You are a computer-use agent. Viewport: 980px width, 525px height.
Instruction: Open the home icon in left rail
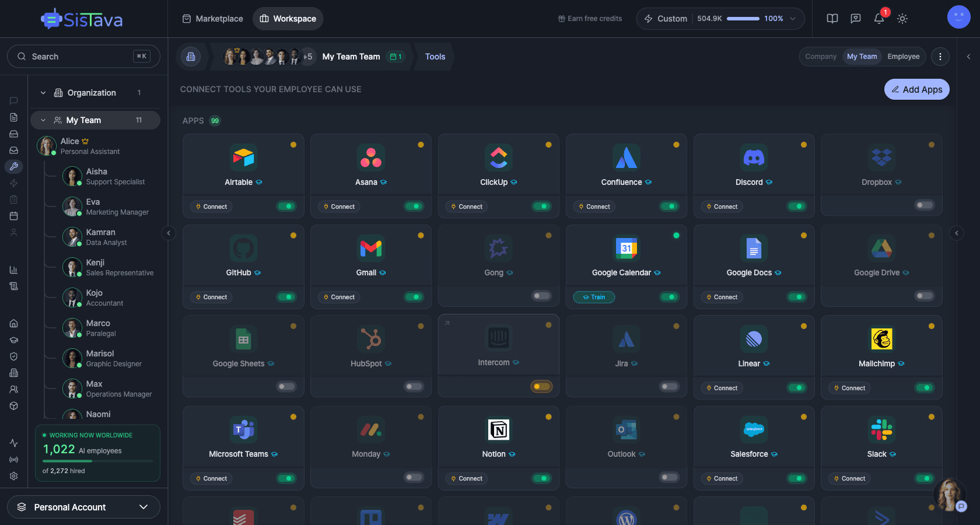click(13, 323)
